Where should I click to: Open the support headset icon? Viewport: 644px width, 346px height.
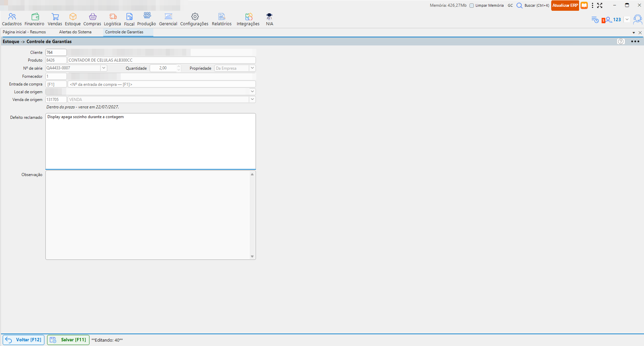pos(638,20)
